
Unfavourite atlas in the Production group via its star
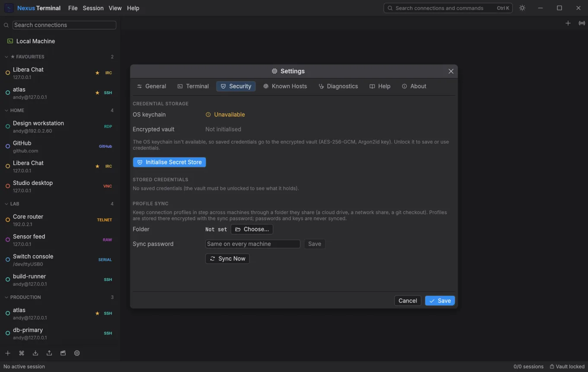[x=97, y=314]
